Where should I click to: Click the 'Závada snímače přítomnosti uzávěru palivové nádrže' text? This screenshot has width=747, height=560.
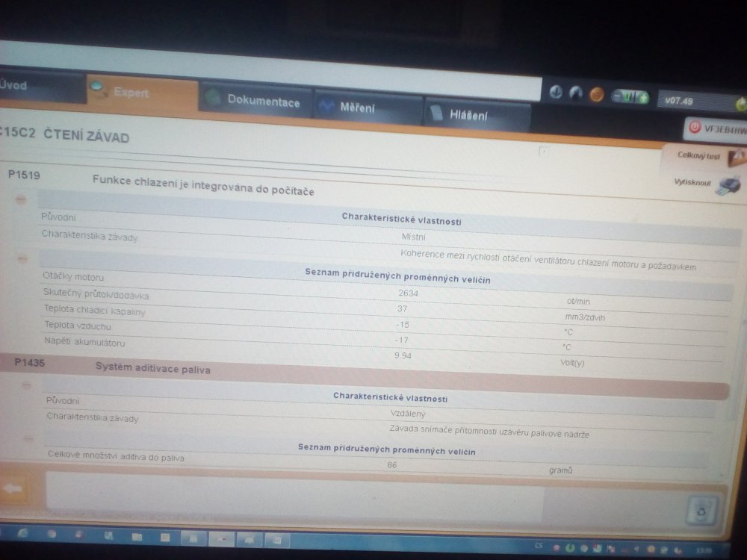click(x=489, y=432)
